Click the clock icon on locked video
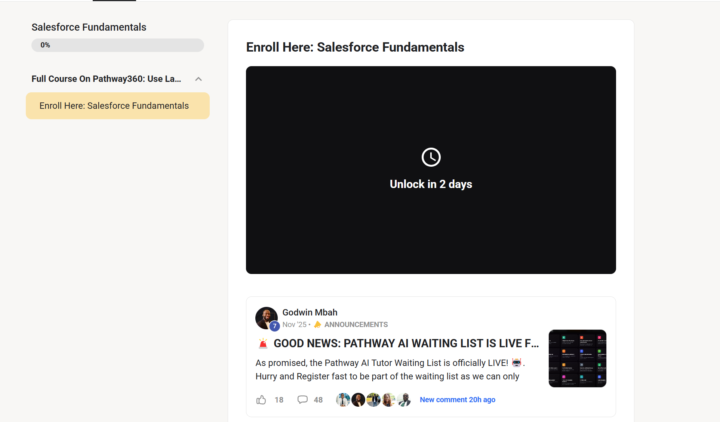 click(431, 157)
